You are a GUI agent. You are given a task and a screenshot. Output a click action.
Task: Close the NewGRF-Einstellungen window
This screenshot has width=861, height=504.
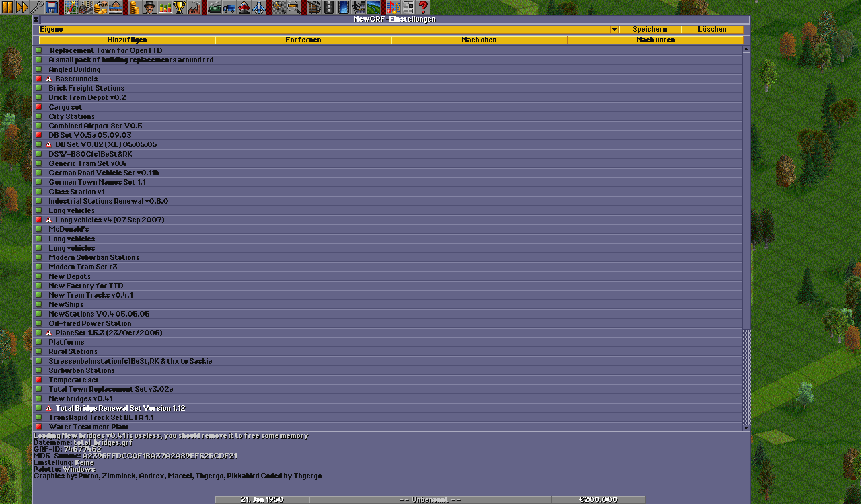pos(36,19)
